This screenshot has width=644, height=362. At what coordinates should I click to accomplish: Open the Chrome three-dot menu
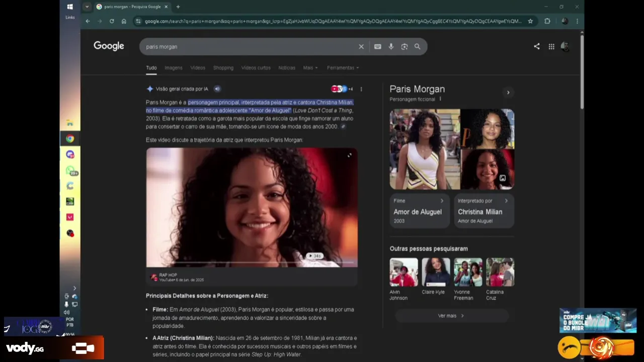click(577, 21)
